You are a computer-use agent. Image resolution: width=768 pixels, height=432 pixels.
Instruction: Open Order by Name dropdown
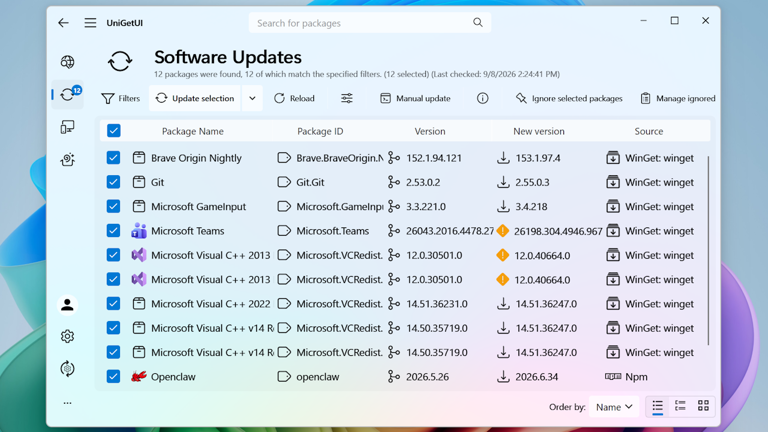pos(614,407)
